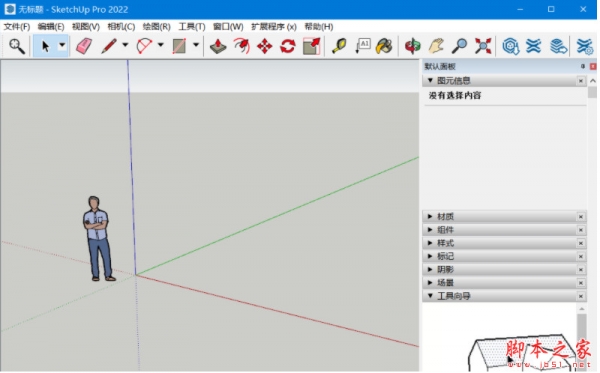Open the 编辑(E) menu

coord(51,26)
